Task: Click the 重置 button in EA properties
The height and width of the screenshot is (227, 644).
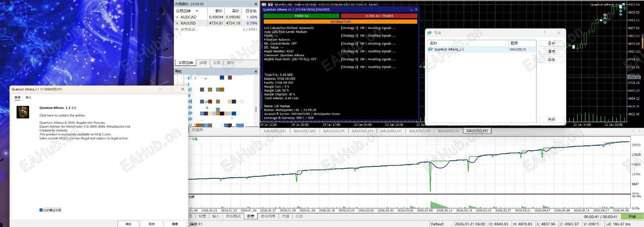Action: (175, 224)
